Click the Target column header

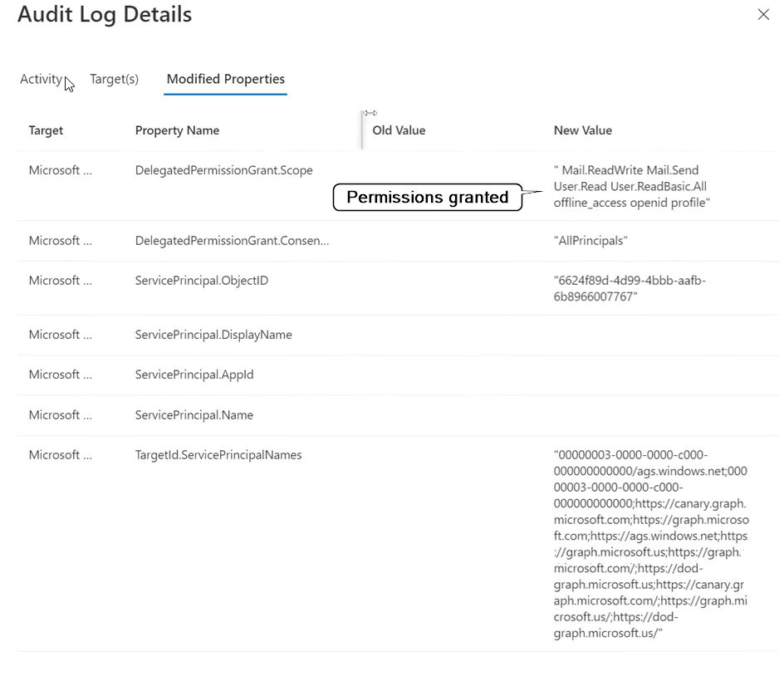coord(46,130)
